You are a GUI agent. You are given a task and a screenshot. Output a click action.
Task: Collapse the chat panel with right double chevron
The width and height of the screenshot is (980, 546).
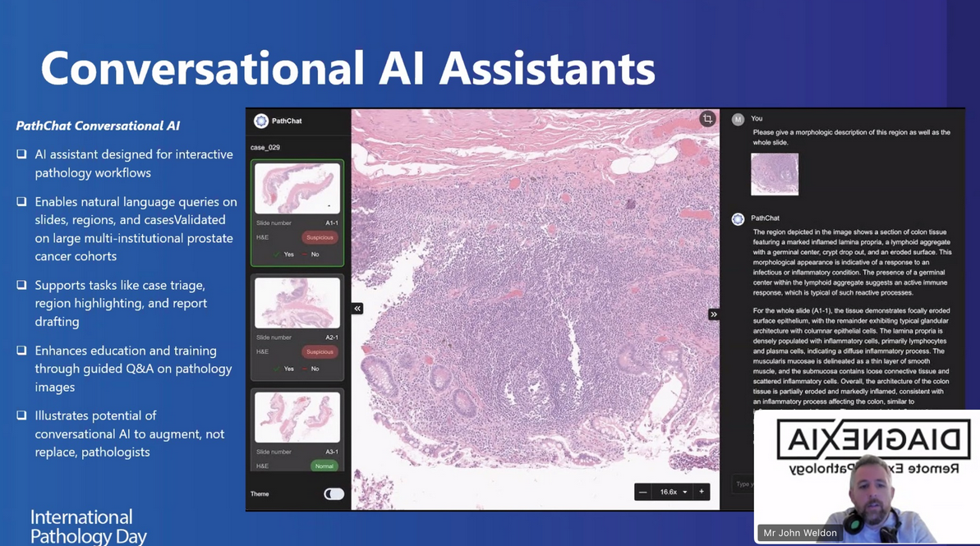click(714, 314)
